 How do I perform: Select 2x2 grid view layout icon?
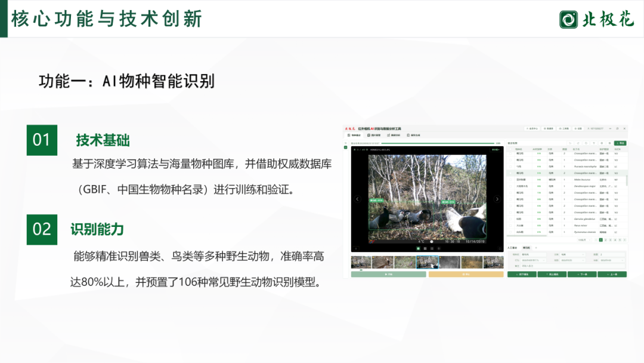(x=425, y=248)
